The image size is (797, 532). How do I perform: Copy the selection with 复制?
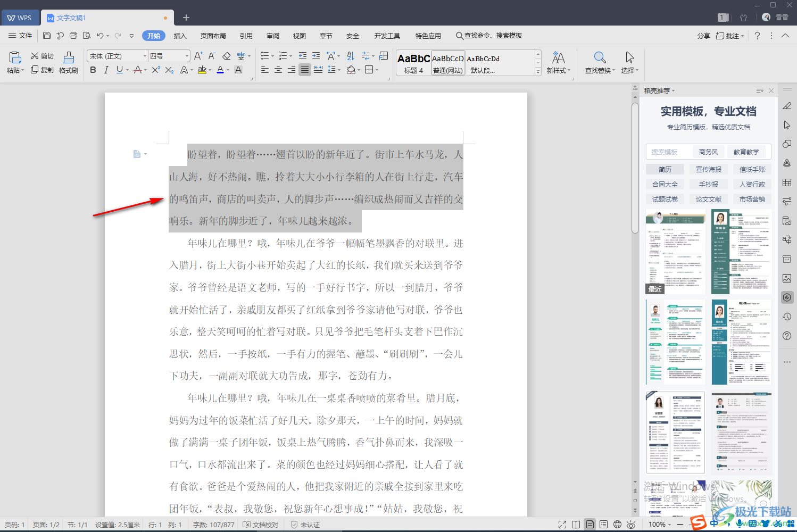[42, 70]
